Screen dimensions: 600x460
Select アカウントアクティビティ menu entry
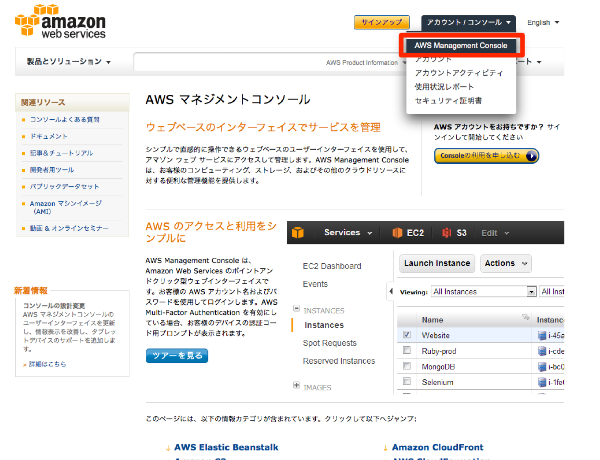tap(459, 73)
